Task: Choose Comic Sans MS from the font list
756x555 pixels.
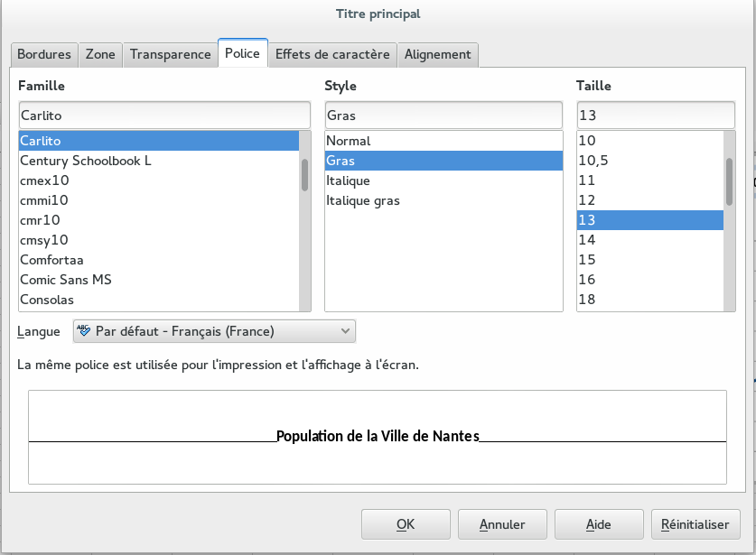Action: (x=66, y=280)
